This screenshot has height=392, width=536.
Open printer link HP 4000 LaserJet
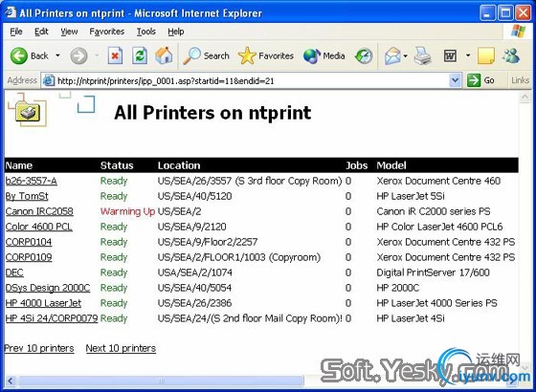point(43,303)
